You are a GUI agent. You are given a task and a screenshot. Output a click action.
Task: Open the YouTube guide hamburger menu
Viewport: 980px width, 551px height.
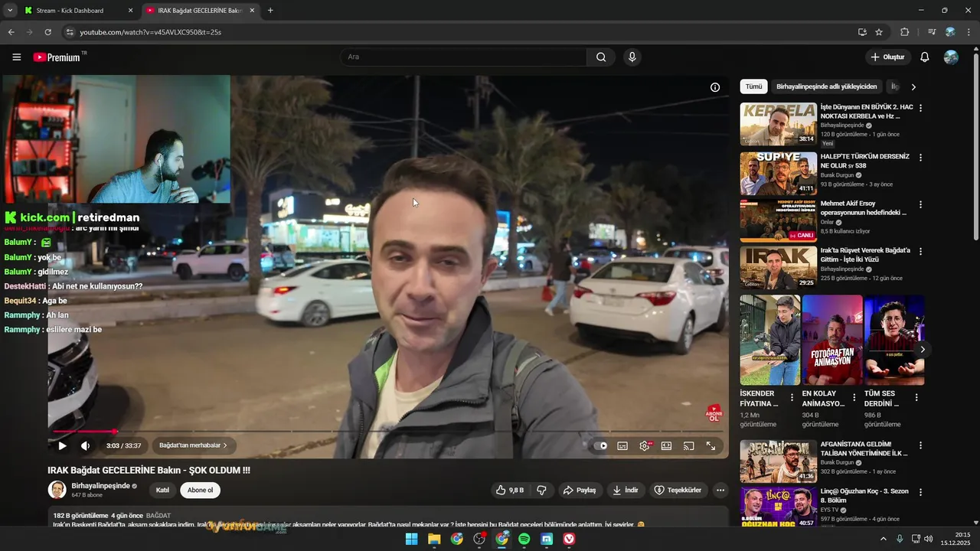17,57
